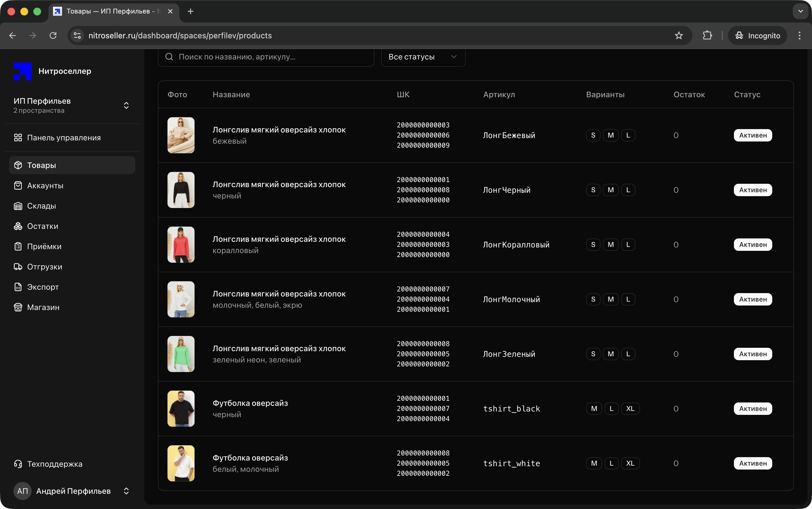
Task: Go to the Остатки page
Action: (x=43, y=226)
